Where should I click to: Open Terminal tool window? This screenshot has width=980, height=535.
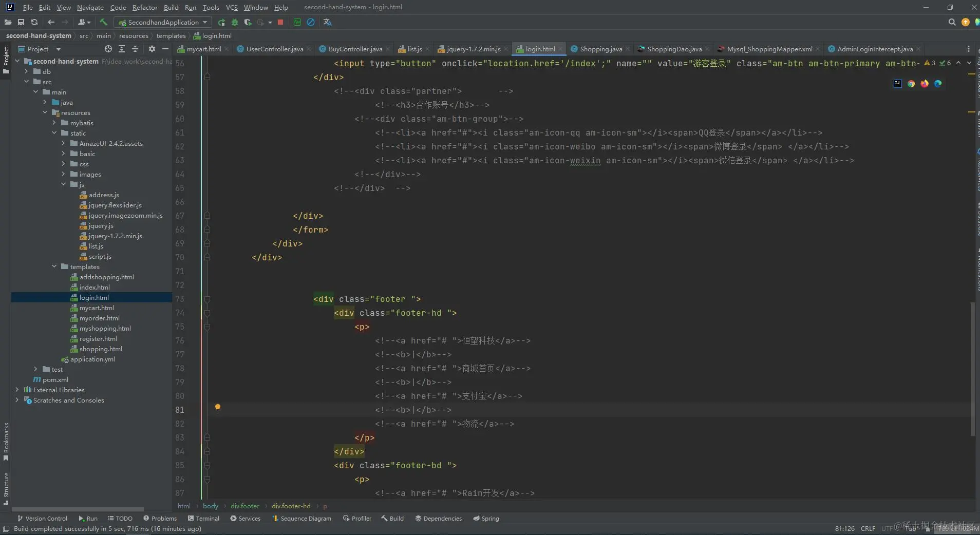pos(203,519)
